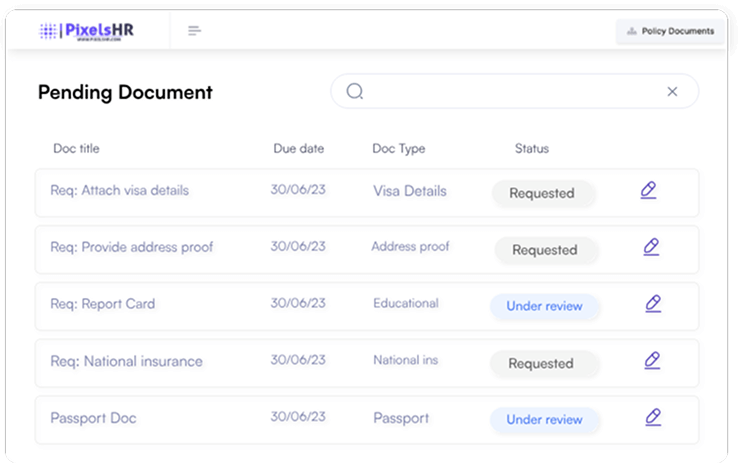Open the Req: Attach visa details title

119,190
